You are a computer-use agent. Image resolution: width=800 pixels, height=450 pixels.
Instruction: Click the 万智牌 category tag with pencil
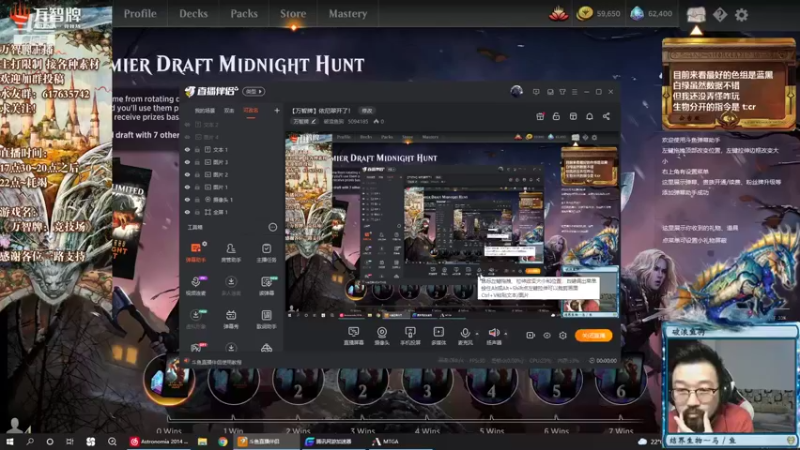pyautogui.click(x=305, y=121)
